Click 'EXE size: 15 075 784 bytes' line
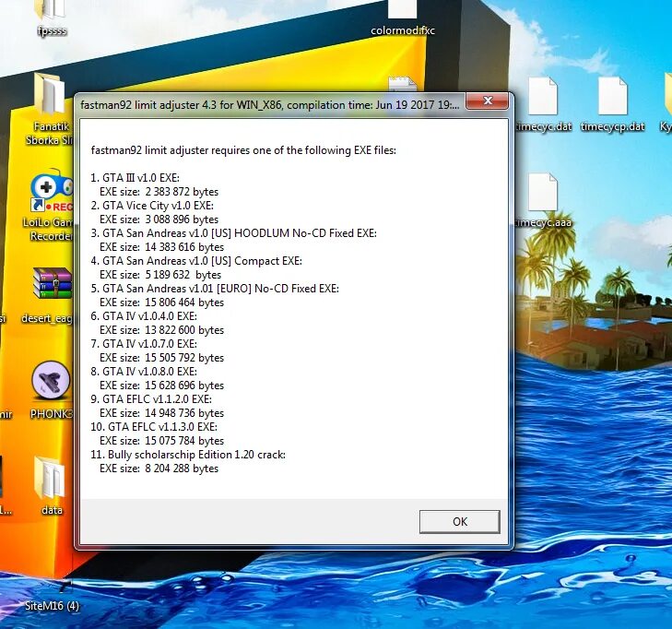 pyautogui.click(x=161, y=440)
